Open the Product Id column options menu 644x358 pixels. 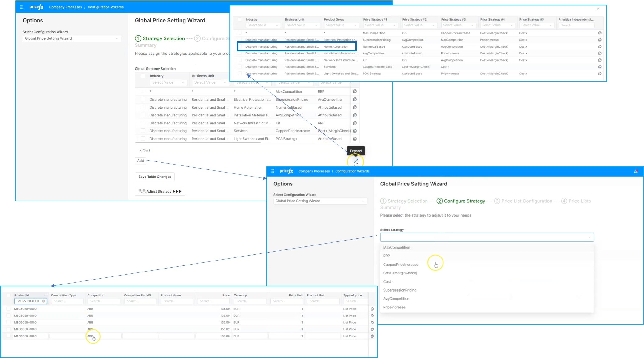tap(46, 295)
